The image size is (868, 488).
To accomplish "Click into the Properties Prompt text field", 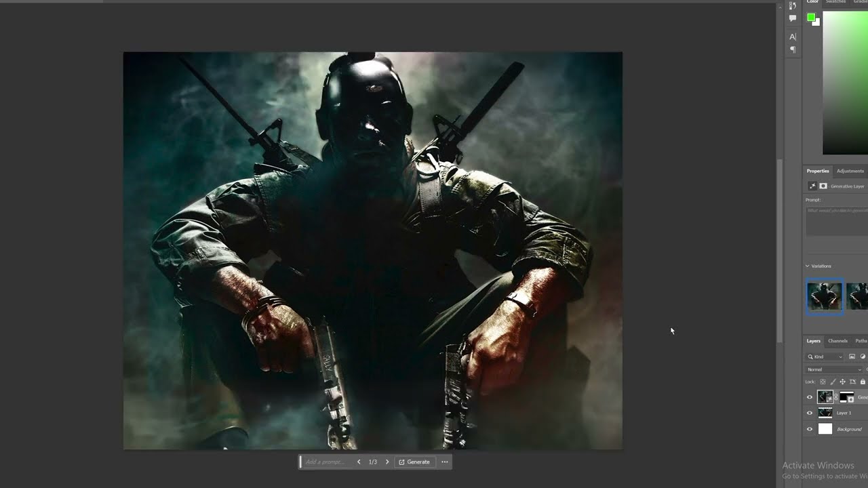I will coord(837,221).
